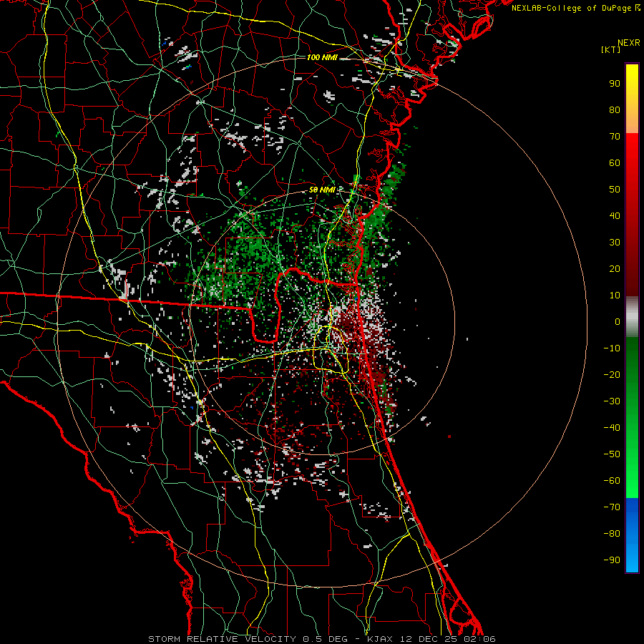The image size is (644, 644).
Task: Click the -70 value on velocity scale
Action: point(612,507)
